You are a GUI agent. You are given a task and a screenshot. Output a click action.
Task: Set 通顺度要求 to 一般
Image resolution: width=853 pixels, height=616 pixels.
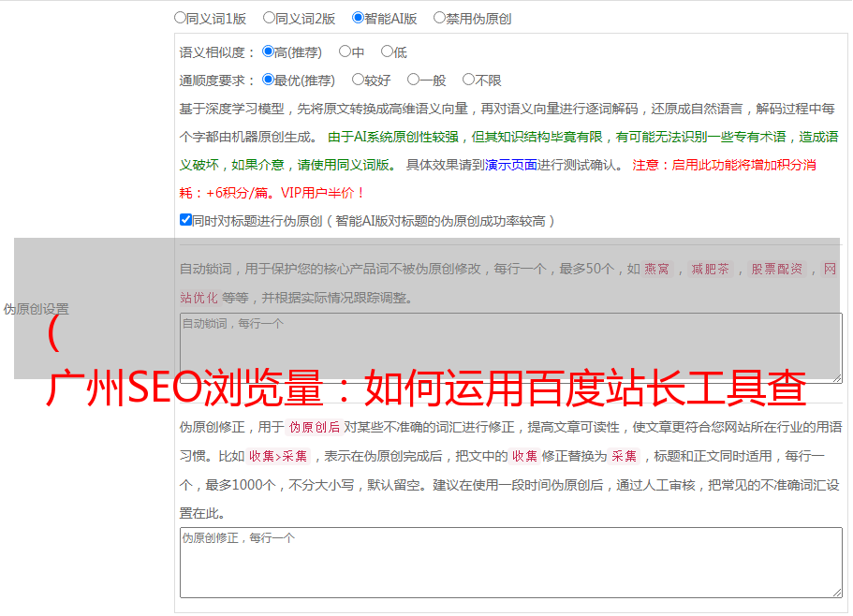click(414, 80)
